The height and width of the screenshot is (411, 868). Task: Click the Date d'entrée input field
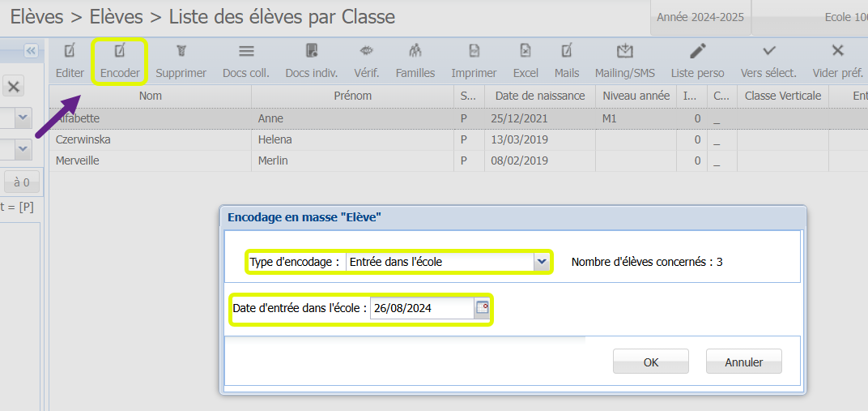(x=421, y=308)
